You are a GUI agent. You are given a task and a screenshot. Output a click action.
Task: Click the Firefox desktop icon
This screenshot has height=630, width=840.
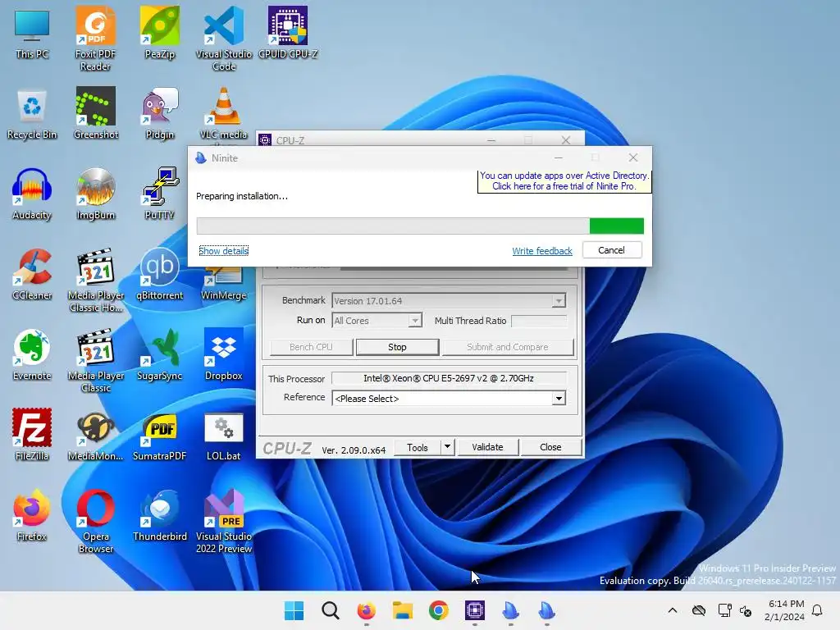(32, 515)
